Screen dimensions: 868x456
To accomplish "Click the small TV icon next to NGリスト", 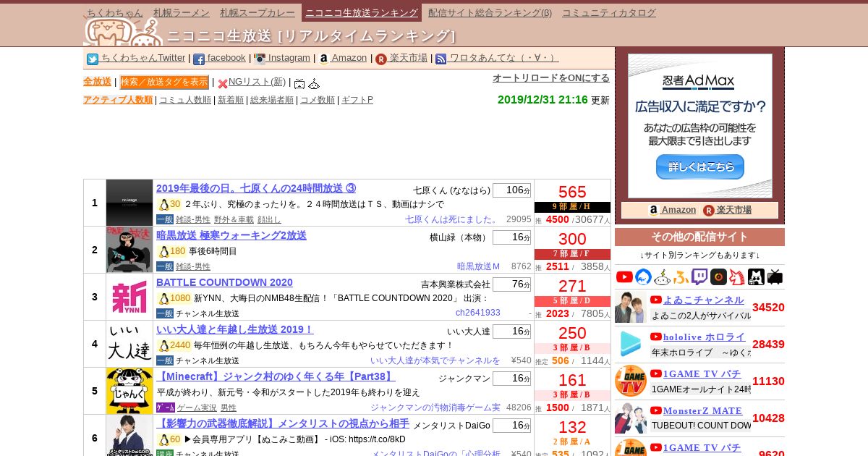I will [299, 83].
